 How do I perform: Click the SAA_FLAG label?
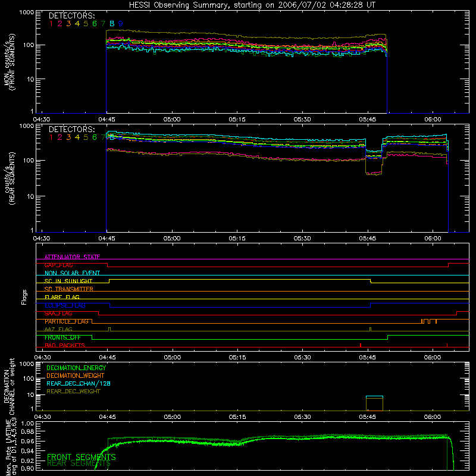pyautogui.click(x=58, y=314)
